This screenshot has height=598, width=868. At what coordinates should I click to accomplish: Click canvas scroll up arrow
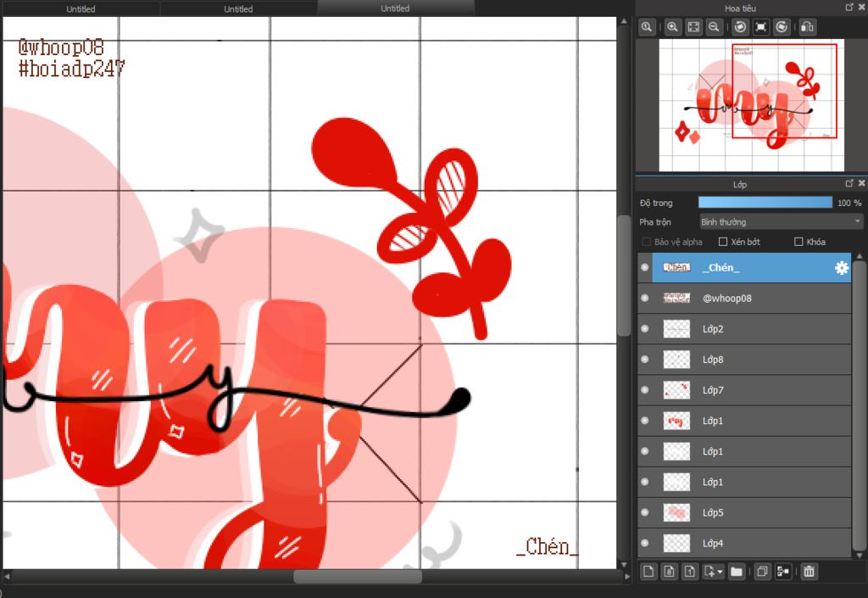[x=624, y=21]
